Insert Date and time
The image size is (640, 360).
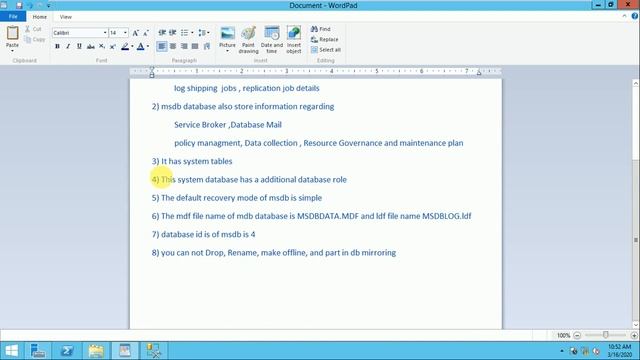click(x=272, y=40)
